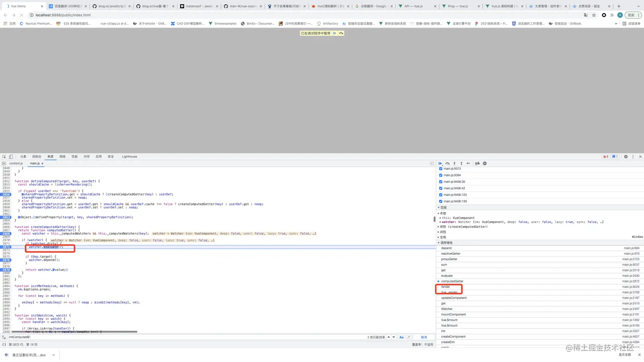Collapse the 调用堆栈 call stack section
Viewport: 644px width, 362px height.
[439, 243]
